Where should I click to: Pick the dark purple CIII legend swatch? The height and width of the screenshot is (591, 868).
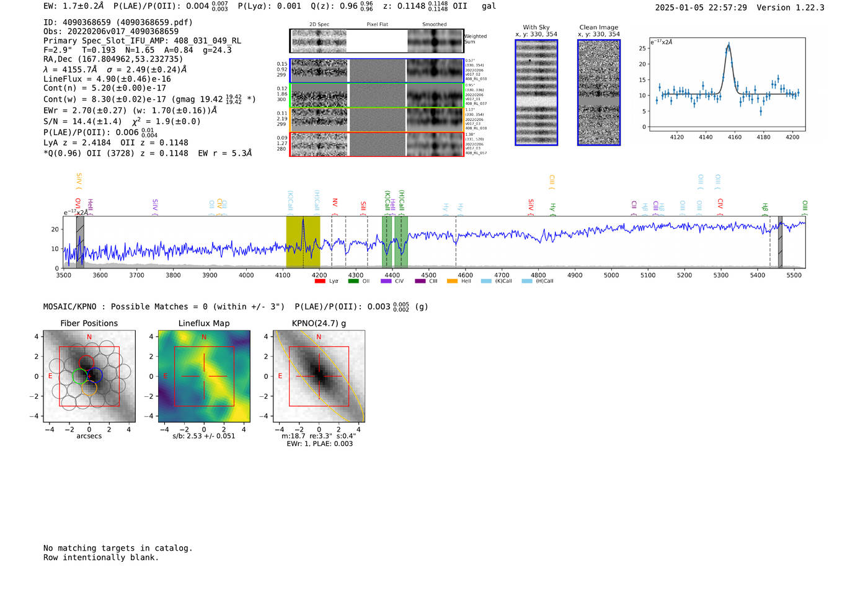(x=420, y=282)
